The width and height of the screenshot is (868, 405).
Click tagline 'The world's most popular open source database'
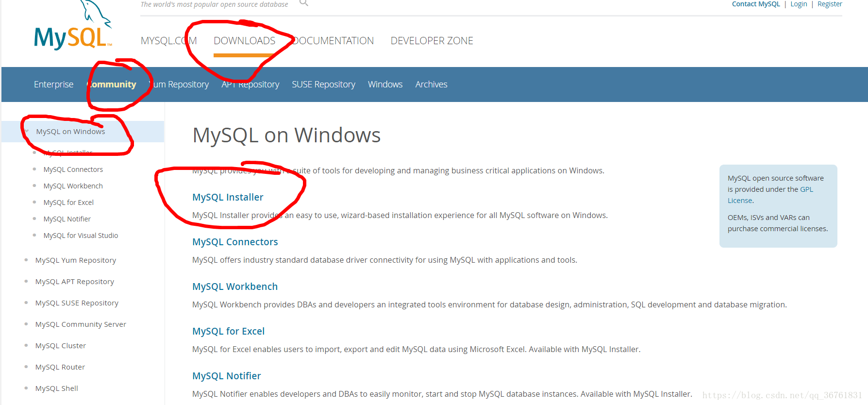214,4
